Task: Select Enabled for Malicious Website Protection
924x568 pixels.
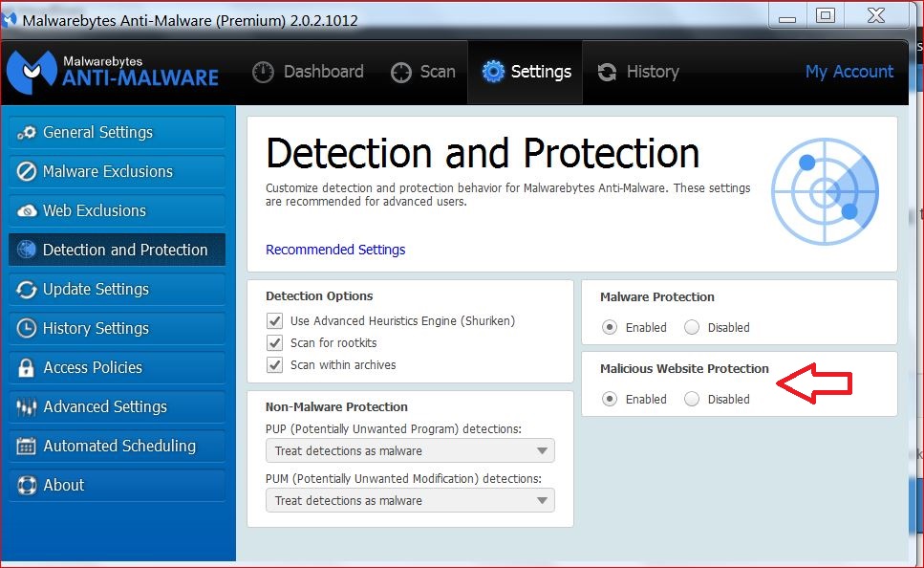Action: pos(610,399)
